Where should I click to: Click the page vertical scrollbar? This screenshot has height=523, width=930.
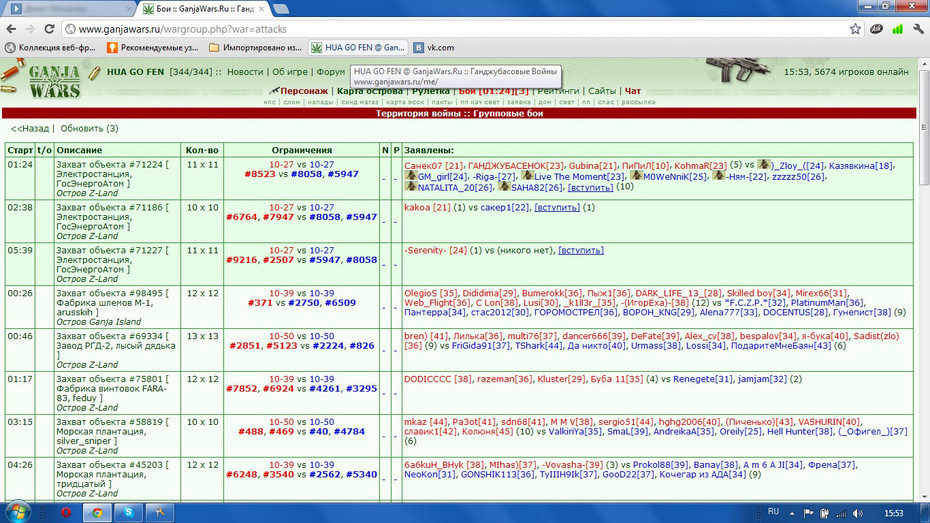tap(924, 279)
